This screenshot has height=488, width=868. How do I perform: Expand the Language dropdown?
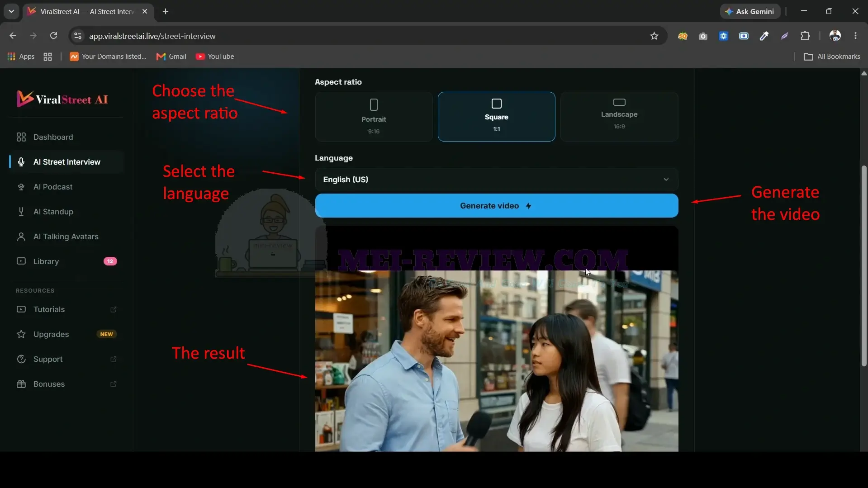(496, 180)
